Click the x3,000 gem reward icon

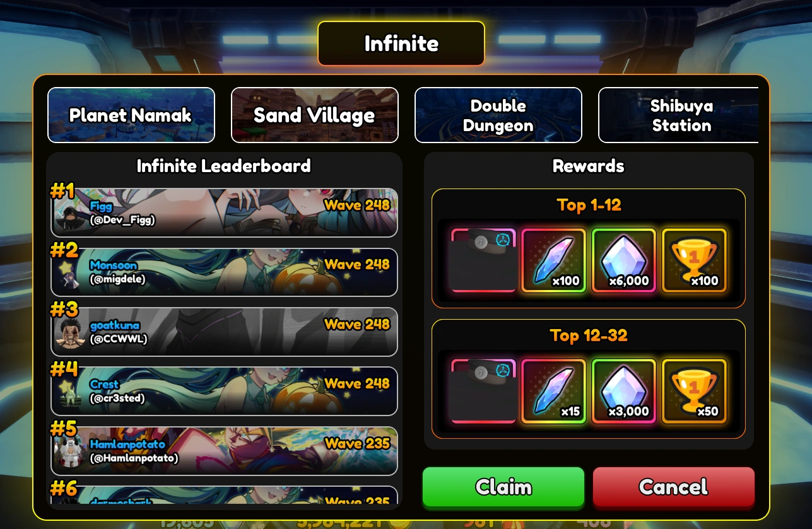[624, 391]
